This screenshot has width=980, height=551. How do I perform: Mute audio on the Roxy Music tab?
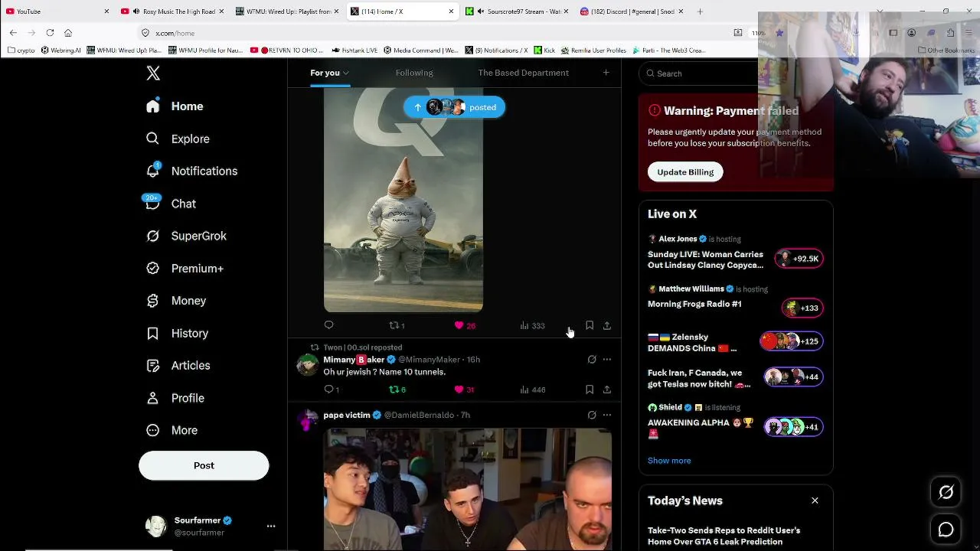[136, 11]
